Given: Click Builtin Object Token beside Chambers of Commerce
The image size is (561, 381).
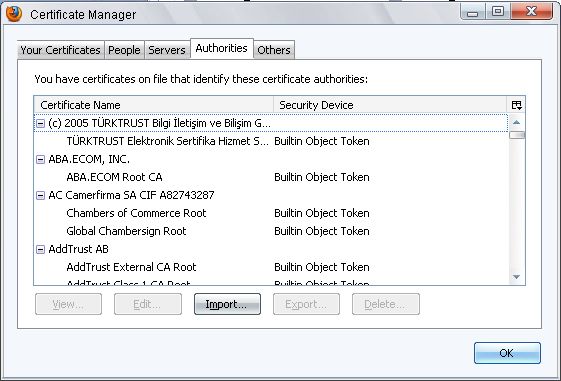Looking at the screenshot, I should [x=322, y=213].
